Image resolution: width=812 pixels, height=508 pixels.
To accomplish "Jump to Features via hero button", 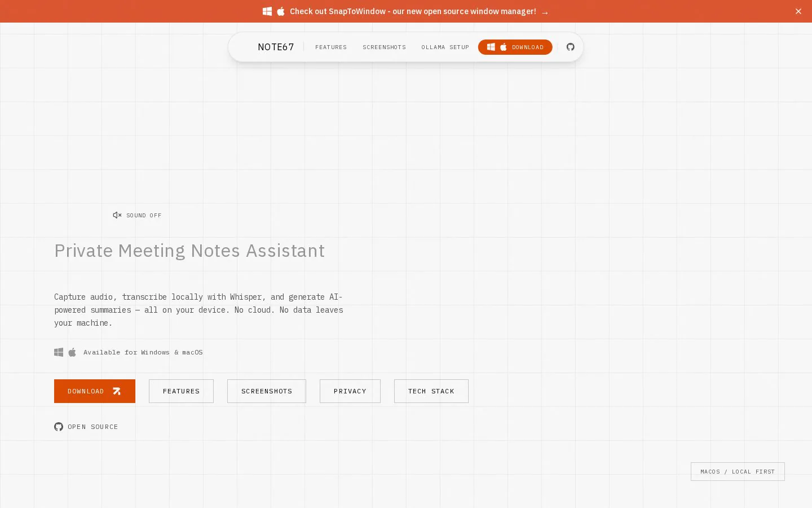I will (181, 391).
